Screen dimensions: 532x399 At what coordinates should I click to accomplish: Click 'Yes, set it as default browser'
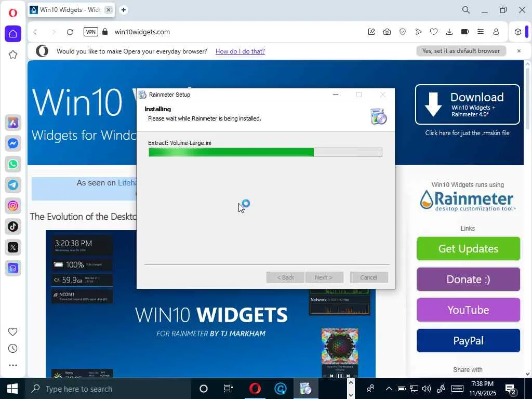(x=461, y=51)
